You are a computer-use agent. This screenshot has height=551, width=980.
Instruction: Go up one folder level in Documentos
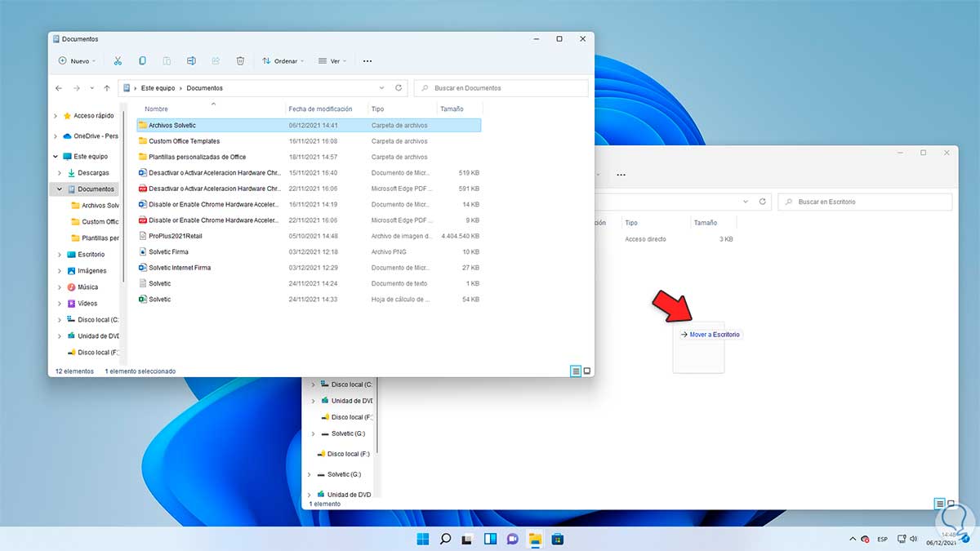pos(107,88)
